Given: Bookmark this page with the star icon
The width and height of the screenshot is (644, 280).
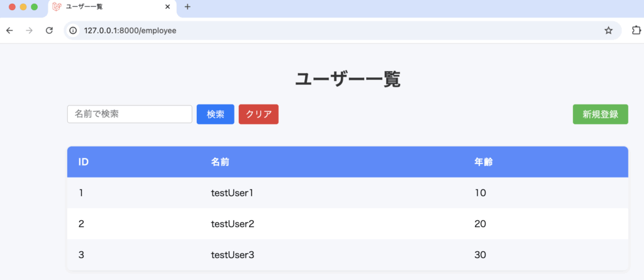Looking at the screenshot, I should (608, 30).
